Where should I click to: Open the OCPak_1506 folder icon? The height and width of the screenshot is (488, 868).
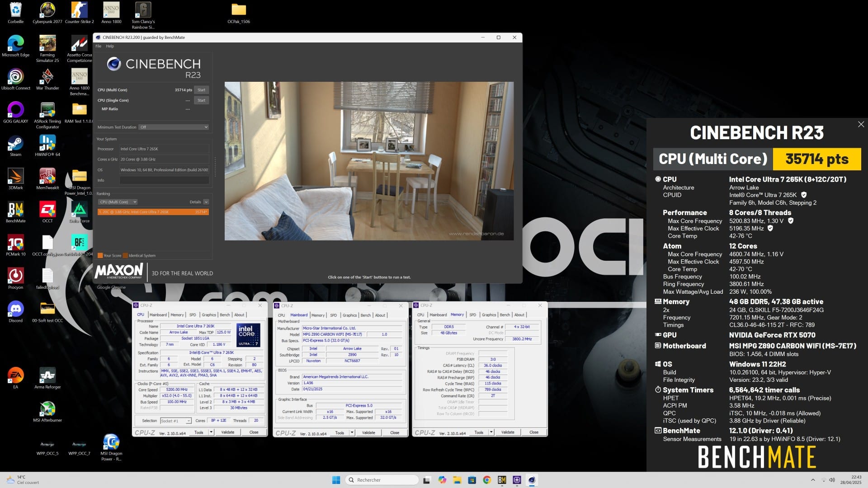(x=239, y=13)
